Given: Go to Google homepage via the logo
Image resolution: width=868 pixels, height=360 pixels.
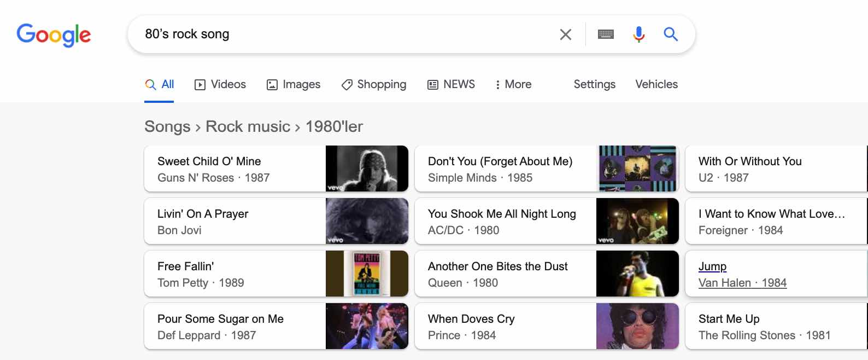Looking at the screenshot, I should coord(54,35).
